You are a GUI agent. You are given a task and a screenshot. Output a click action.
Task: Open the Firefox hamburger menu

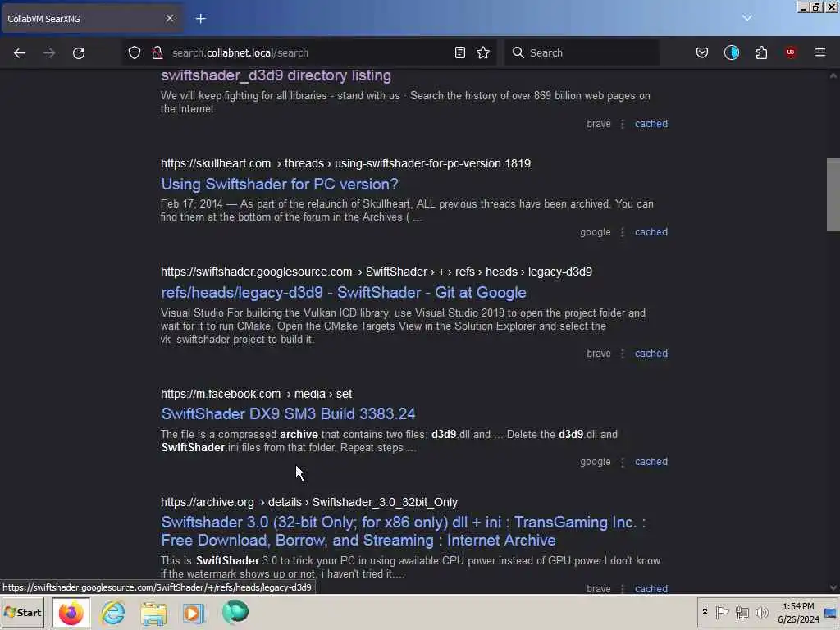tap(820, 52)
